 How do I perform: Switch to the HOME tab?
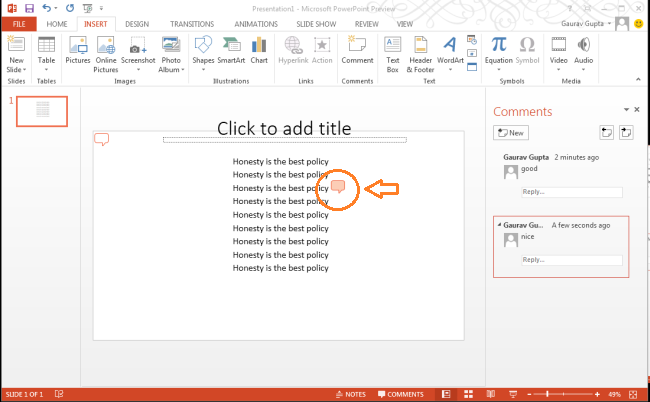tap(57, 24)
